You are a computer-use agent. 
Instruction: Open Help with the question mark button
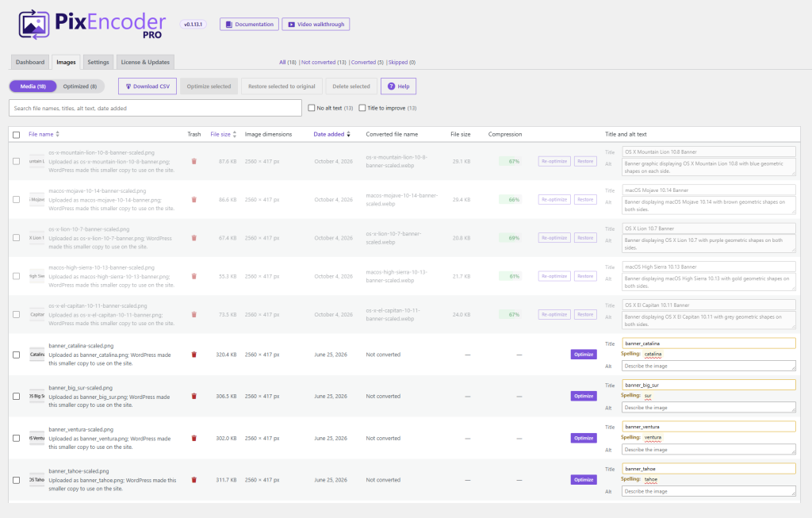[x=398, y=86]
